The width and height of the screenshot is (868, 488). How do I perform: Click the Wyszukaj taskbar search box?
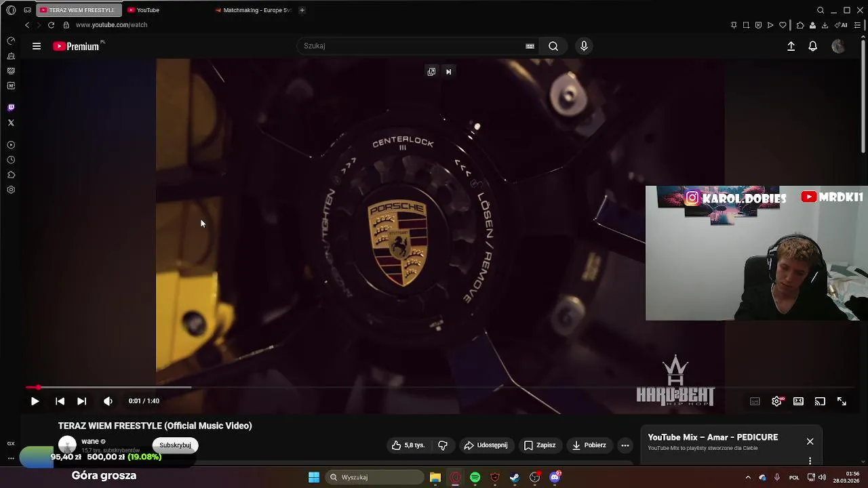[374, 477]
